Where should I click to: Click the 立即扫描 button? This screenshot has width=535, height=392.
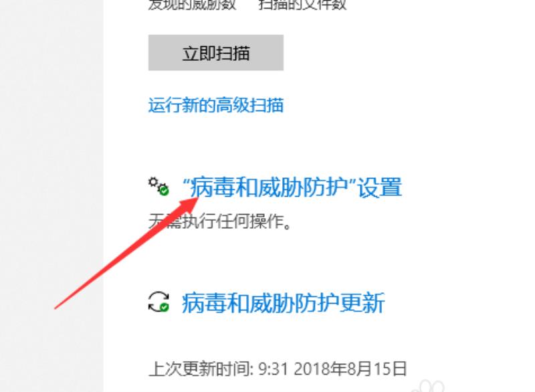pyautogui.click(x=215, y=53)
